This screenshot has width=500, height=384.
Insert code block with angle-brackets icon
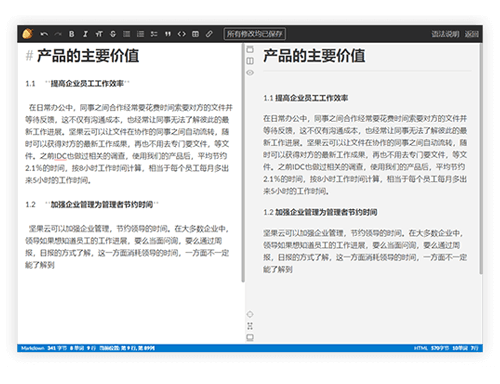181,34
